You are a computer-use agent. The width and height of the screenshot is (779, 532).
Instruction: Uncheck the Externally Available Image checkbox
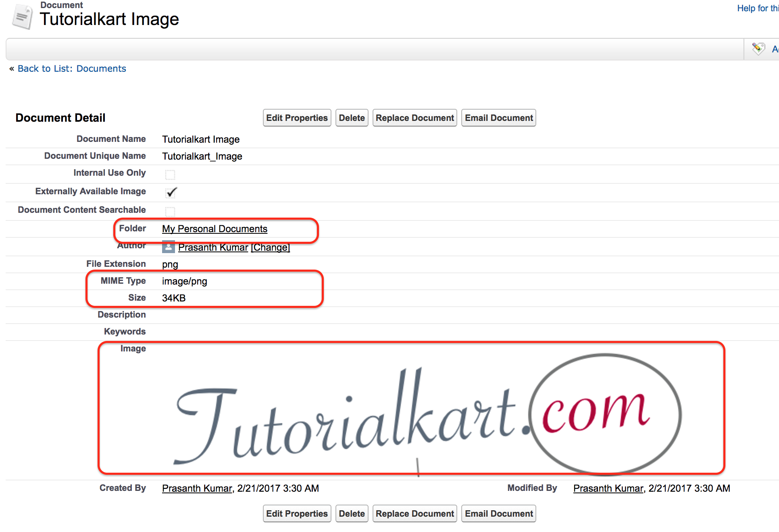click(x=170, y=192)
